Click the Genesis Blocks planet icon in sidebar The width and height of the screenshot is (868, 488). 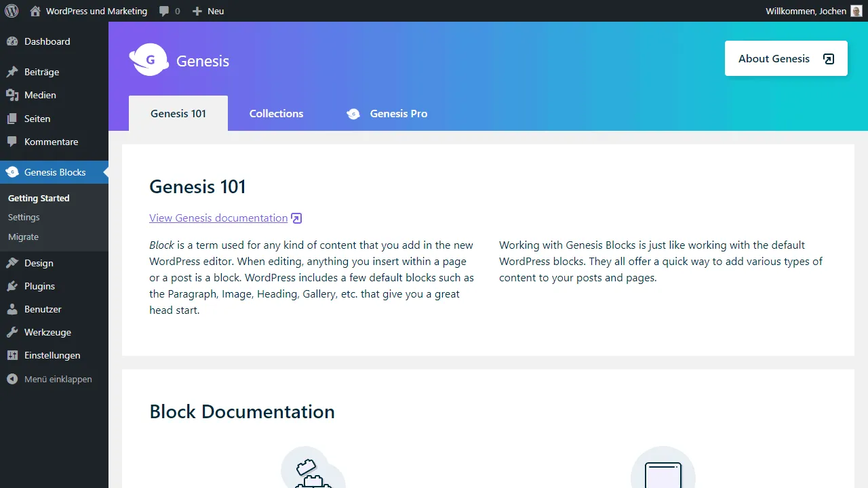(12, 172)
